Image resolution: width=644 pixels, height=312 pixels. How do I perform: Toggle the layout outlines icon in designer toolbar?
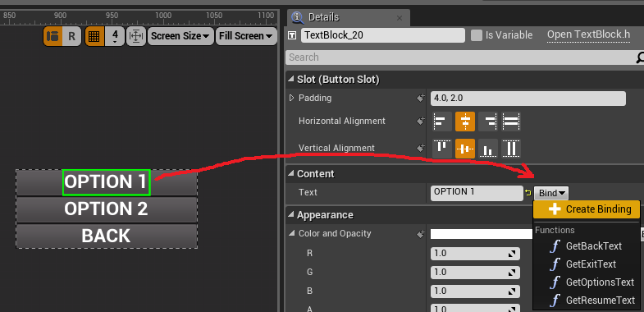[53, 36]
